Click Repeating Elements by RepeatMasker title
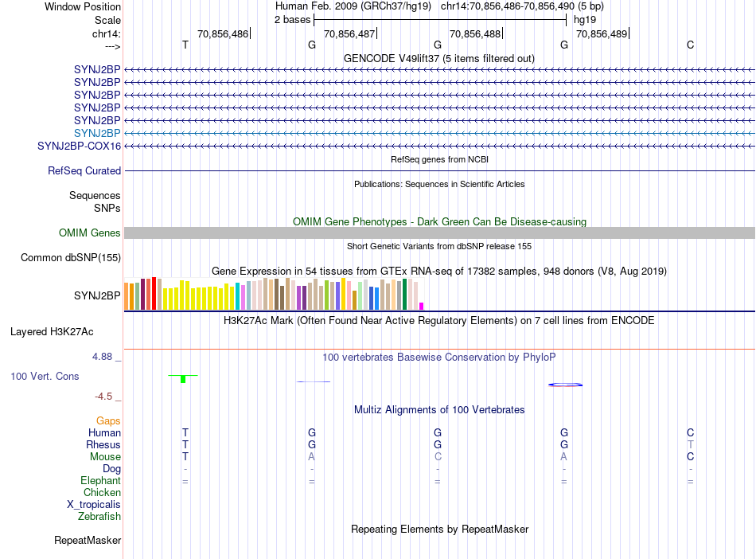The height and width of the screenshot is (559, 756). (x=440, y=530)
